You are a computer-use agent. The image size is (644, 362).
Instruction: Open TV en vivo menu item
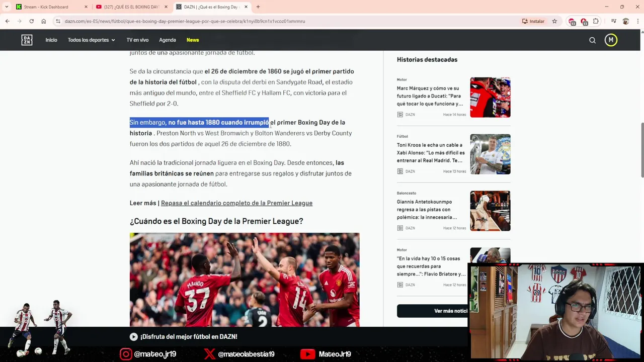tap(137, 40)
